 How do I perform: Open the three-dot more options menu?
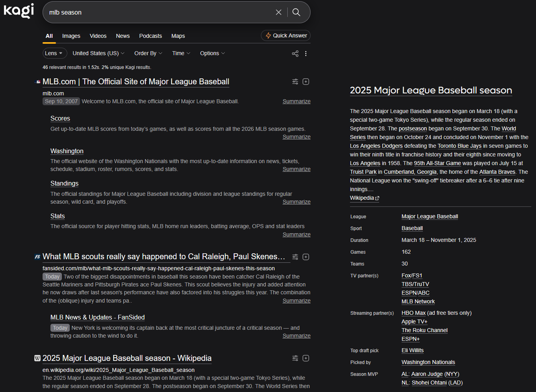click(x=306, y=54)
